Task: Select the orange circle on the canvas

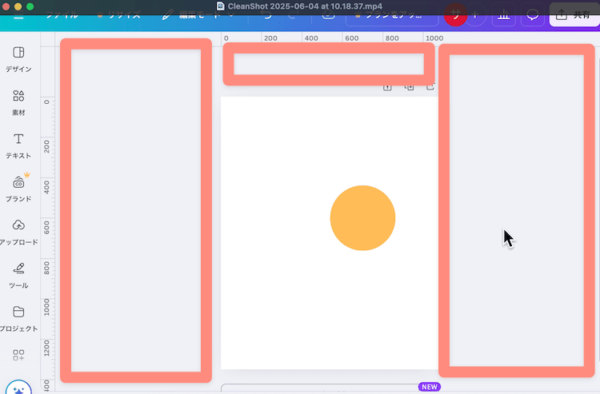Action: [362, 218]
